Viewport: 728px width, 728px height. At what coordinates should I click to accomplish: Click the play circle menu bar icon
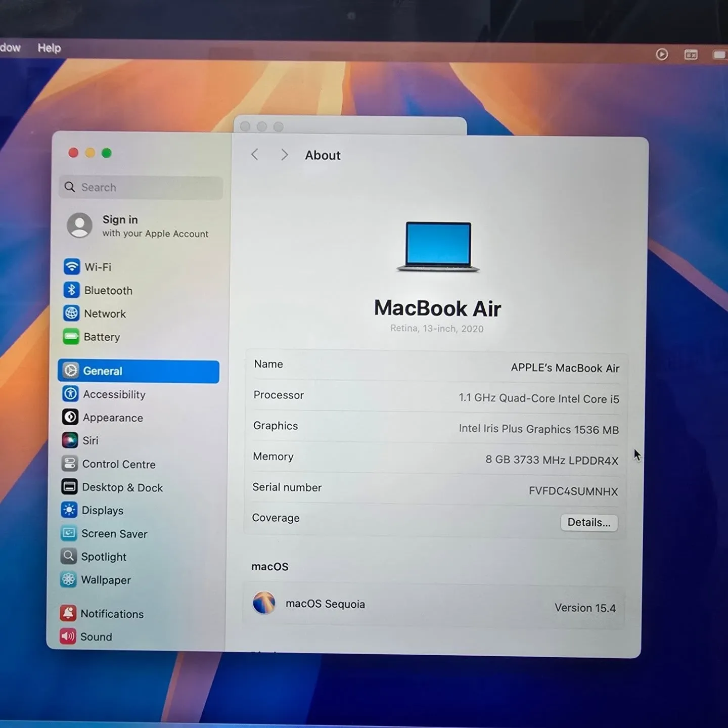[x=662, y=54]
